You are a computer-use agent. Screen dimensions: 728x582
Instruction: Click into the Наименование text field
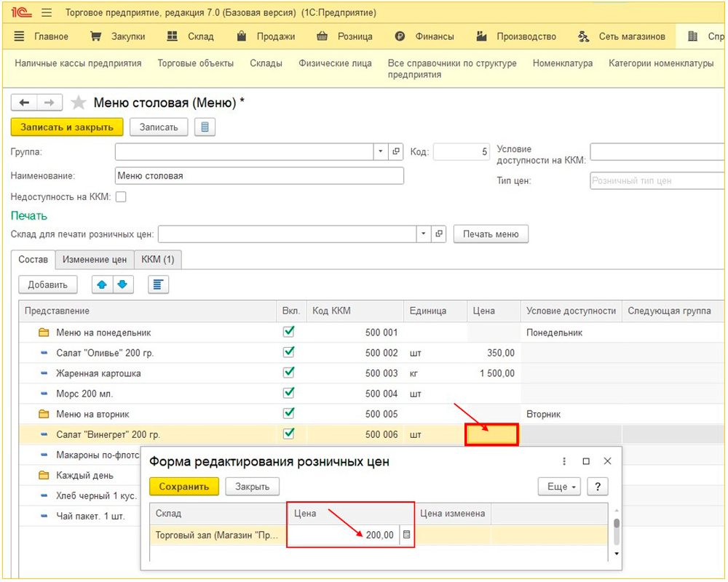258,176
